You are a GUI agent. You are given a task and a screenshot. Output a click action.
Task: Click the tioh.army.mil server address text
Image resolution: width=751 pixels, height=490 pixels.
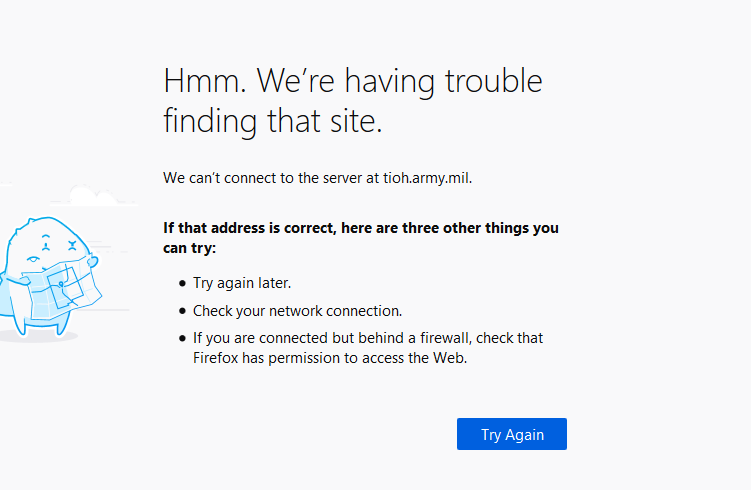[x=425, y=178]
